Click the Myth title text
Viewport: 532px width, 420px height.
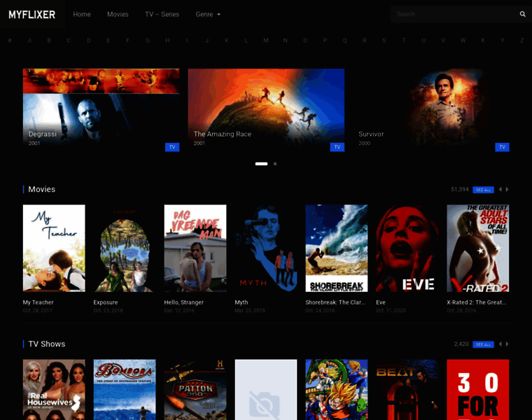point(241,302)
